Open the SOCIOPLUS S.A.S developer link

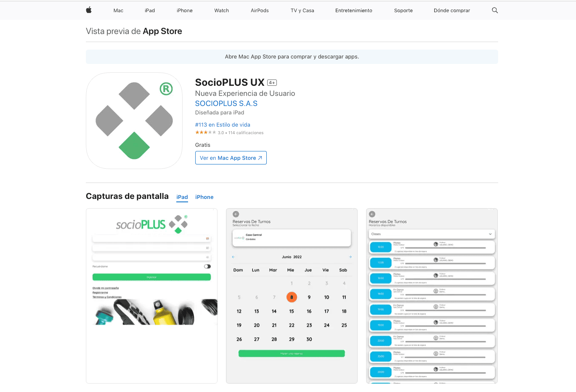click(226, 103)
